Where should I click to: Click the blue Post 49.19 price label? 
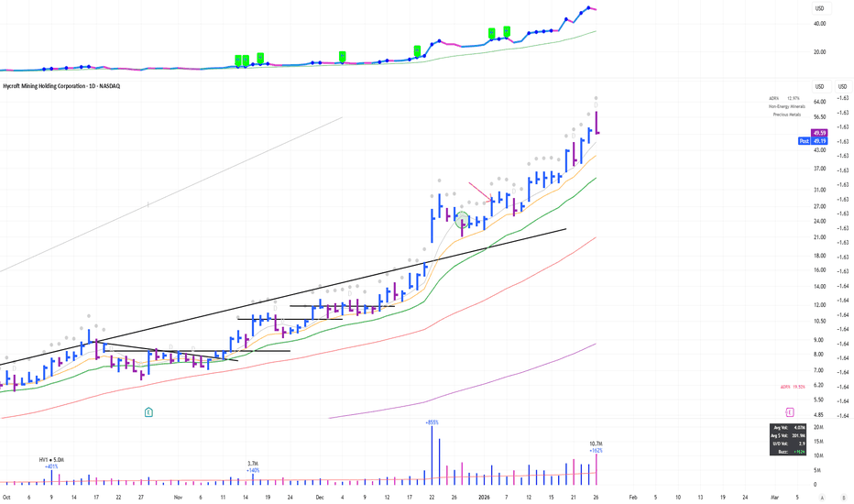813,141
